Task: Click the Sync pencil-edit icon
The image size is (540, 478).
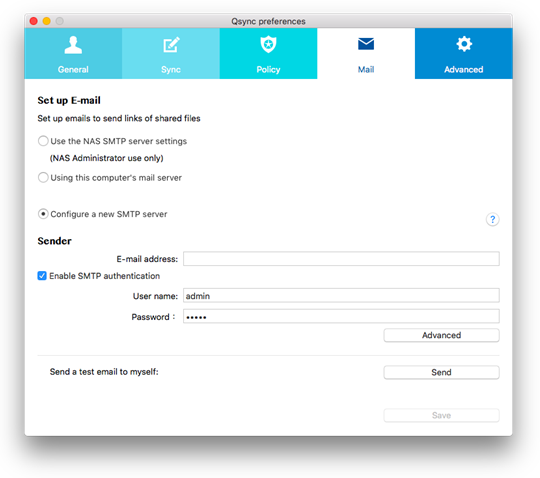Action: (171, 45)
